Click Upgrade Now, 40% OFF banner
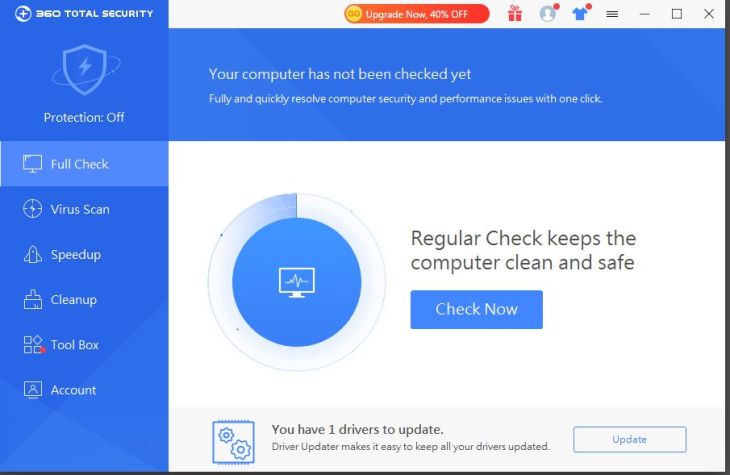The image size is (730, 475). [417, 14]
